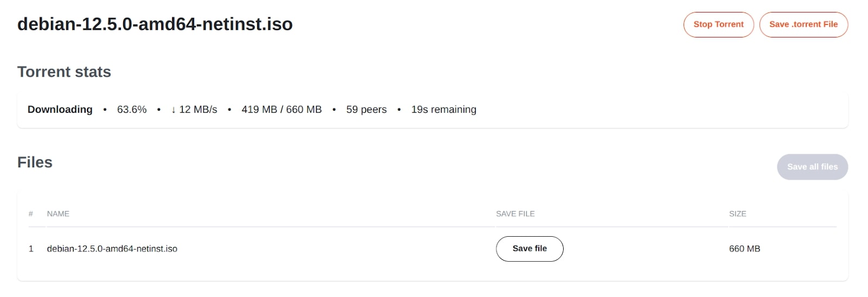Click the 63.6% progress value
This screenshot has width=868, height=297.
(x=132, y=110)
